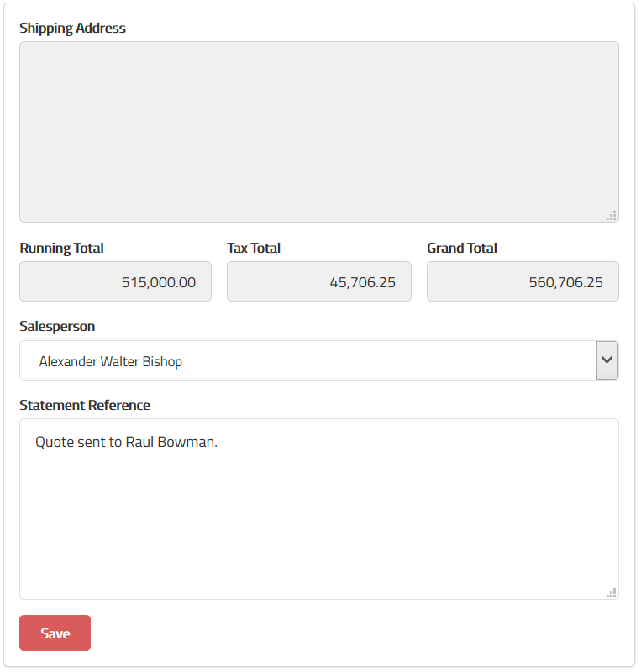Focus the empty Shipping Address text area
This screenshot has height=672, width=641.
[318, 132]
